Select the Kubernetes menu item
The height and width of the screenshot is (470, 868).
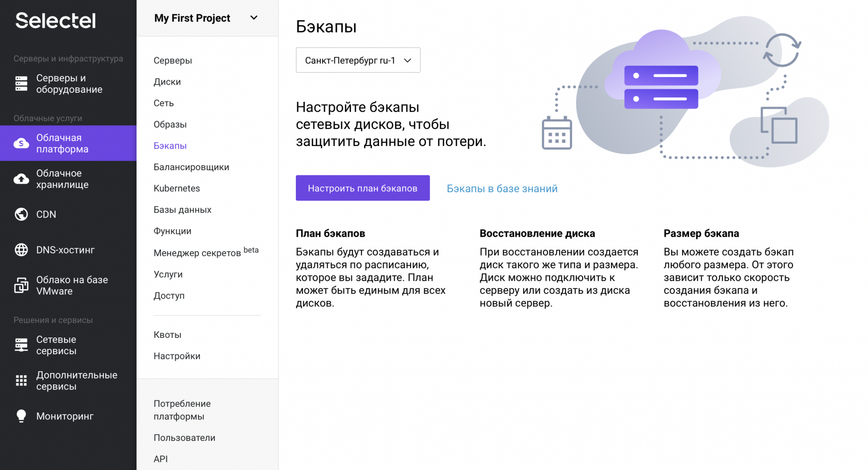(177, 188)
